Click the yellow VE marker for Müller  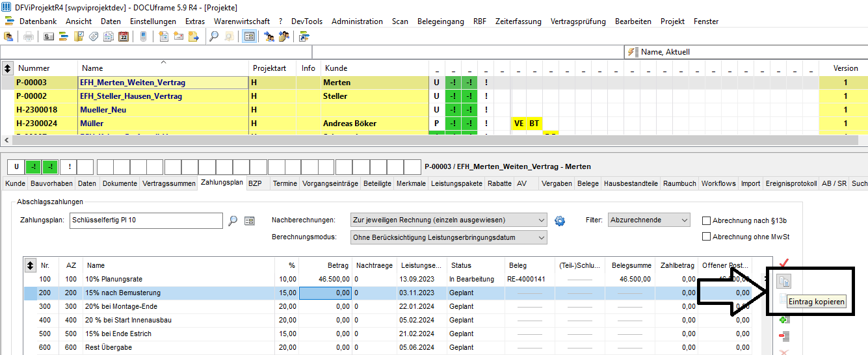point(519,124)
